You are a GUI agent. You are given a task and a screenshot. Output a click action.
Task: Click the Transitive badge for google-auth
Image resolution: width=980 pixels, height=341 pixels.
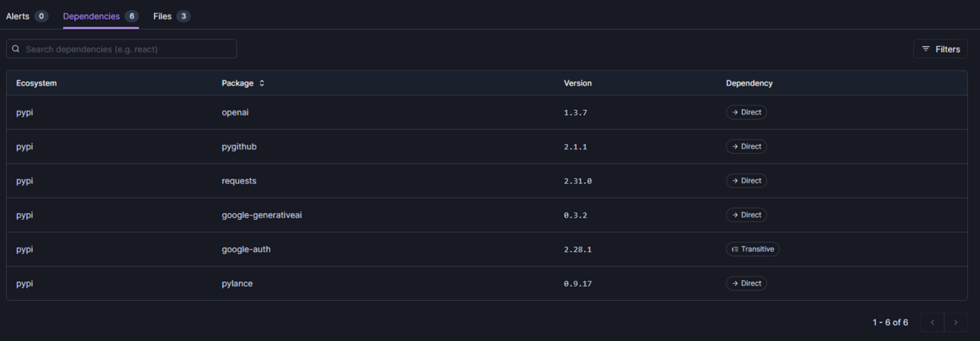(752, 249)
